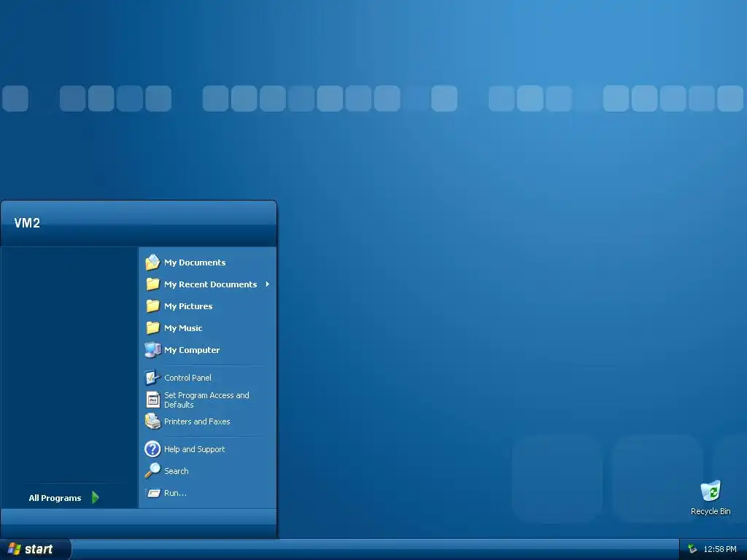This screenshot has width=747, height=560.
Task: Click the Help and Support question mark icon
Action: click(x=152, y=449)
